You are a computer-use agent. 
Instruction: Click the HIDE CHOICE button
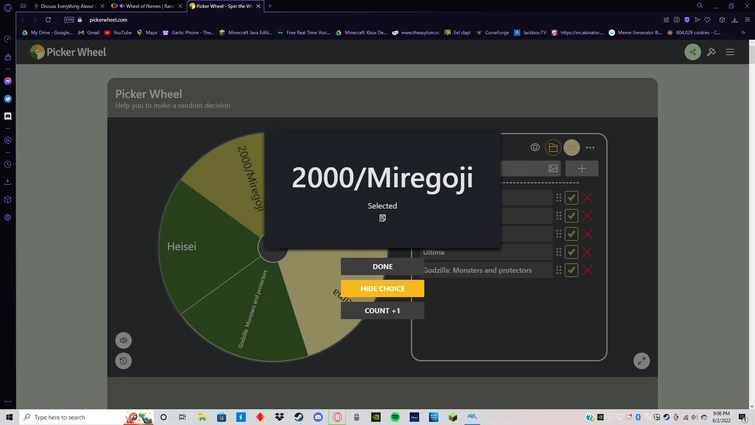click(382, 288)
